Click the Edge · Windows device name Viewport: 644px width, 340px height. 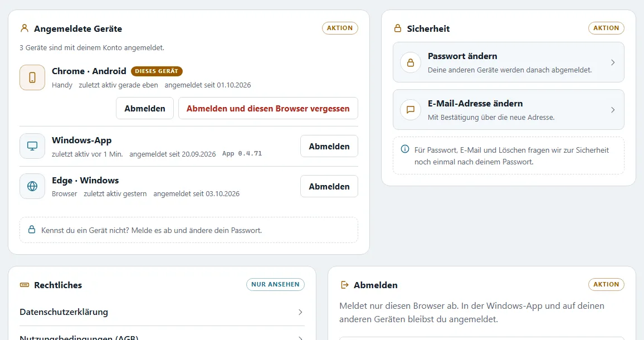(x=85, y=181)
